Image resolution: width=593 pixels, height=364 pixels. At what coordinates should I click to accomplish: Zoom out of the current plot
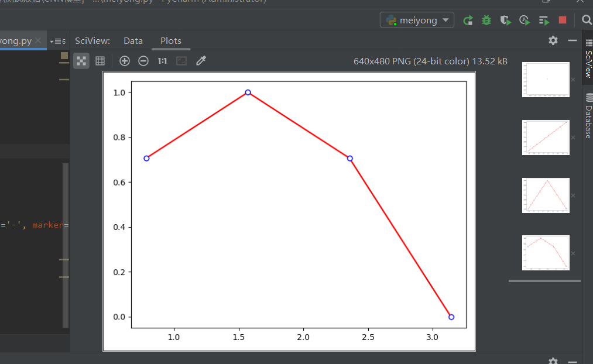(x=143, y=60)
